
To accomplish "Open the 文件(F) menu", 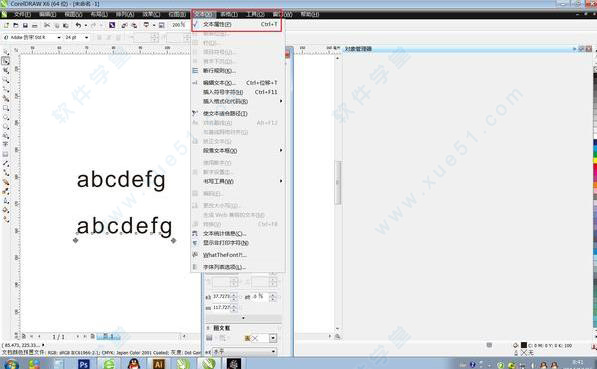I will click(22, 14).
